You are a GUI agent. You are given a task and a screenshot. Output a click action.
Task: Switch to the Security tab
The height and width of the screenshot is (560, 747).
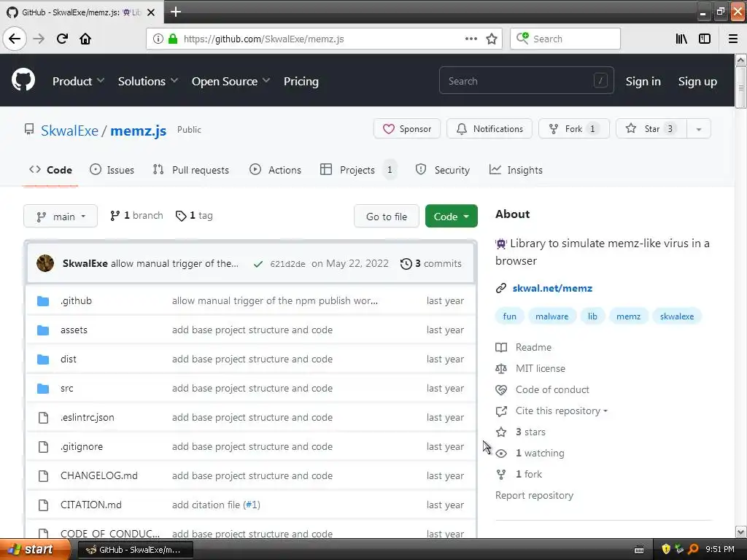coord(443,170)
